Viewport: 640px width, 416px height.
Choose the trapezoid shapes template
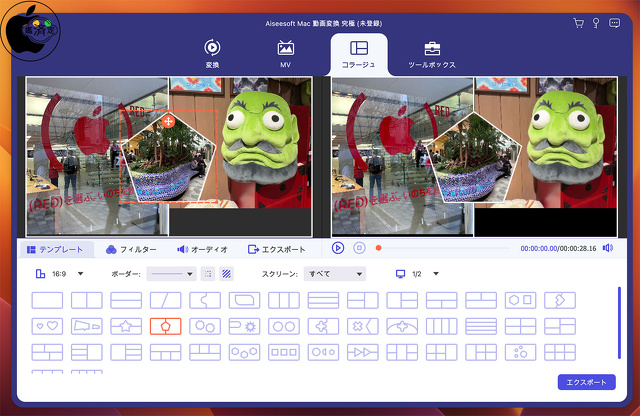[87, 326]
